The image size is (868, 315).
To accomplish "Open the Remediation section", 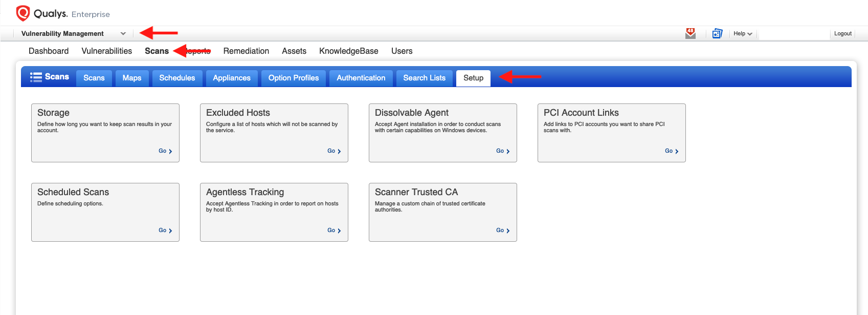I will pos(246,51).
